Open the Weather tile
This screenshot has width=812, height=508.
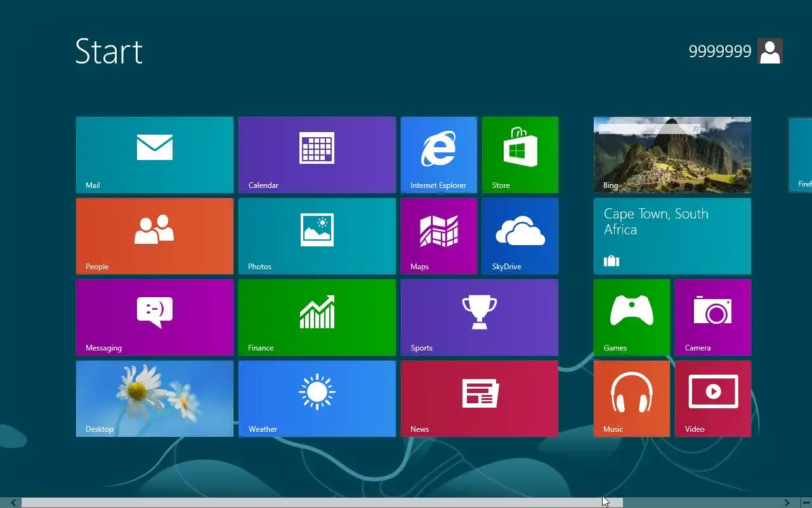pyautogui.click(x=317, y=399)
